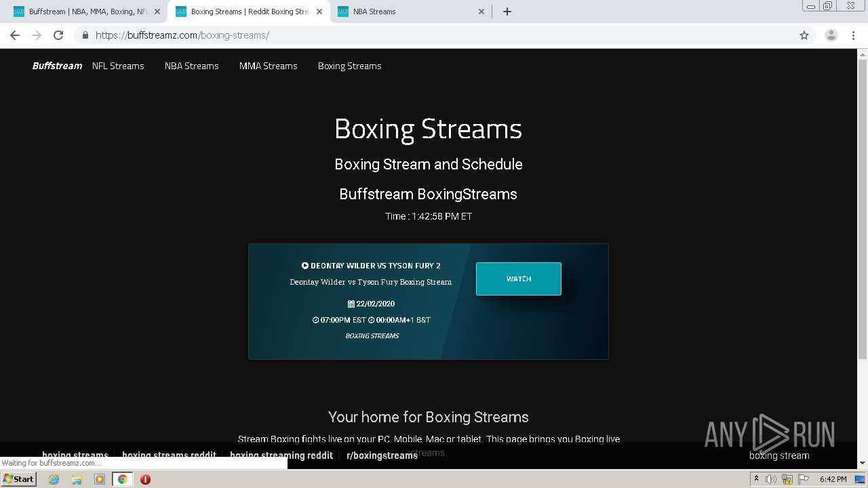Launch Internet Explorer from the taskbar
The image size is (868, 488).
tap(54, 479)
